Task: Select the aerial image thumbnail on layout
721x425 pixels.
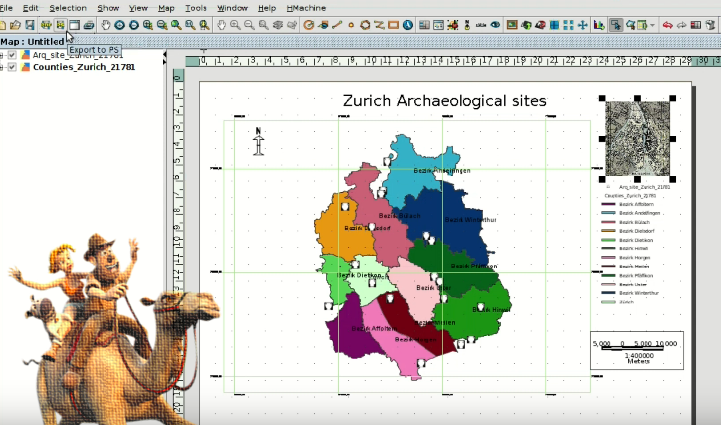Action: pyautogui.click(x=638, y=137)
